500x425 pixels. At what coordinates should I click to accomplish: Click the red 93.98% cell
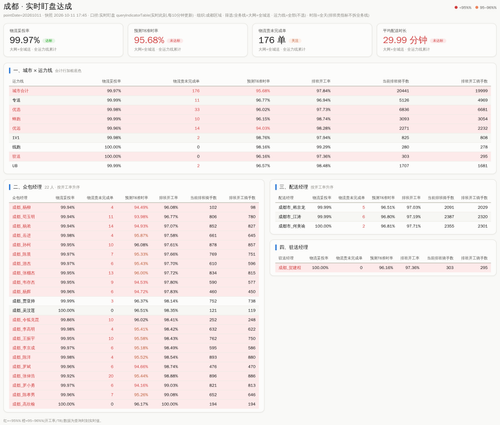pos(141,217)
